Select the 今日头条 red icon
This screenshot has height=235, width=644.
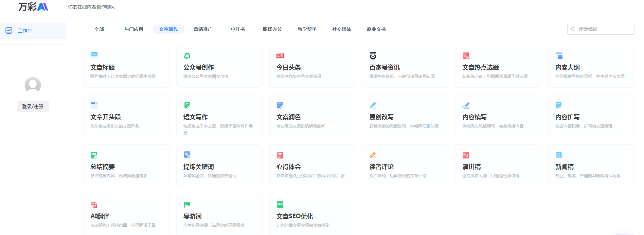click(x=280, y=56)
